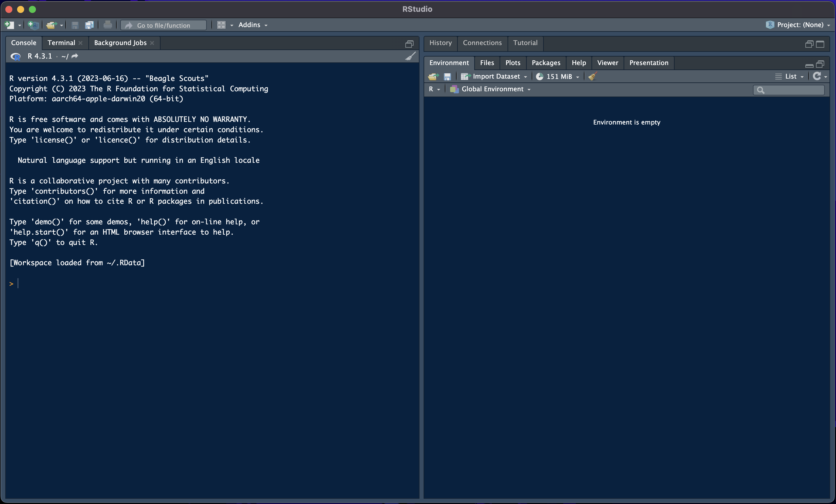Viewport: 836px width, 504px height.
Task: Open the List view mode dropdown
Action: click(x=790, y=76)
